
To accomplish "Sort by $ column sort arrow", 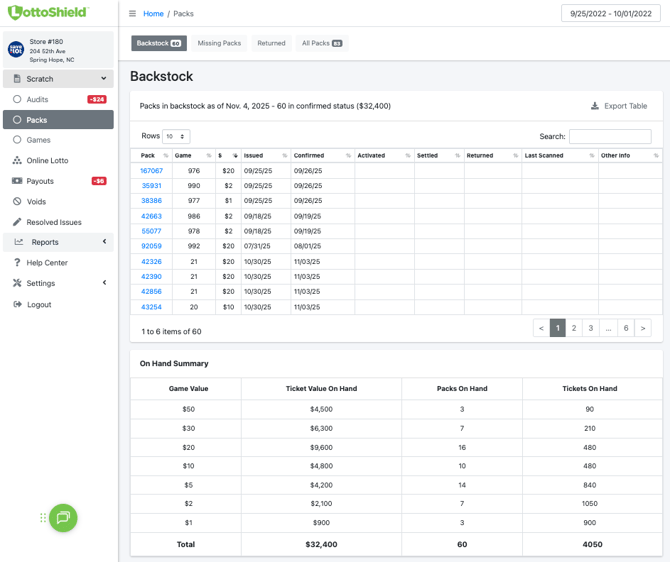I will (x=235, y=156).
